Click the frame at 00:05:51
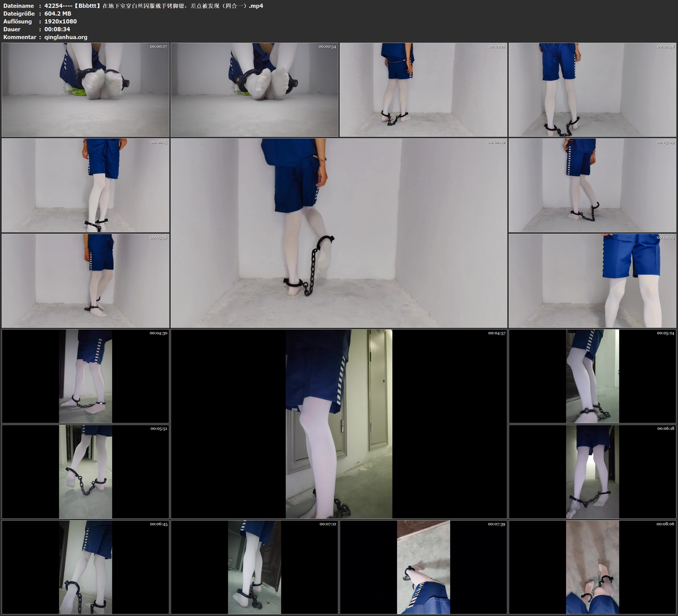 [85, 472]
